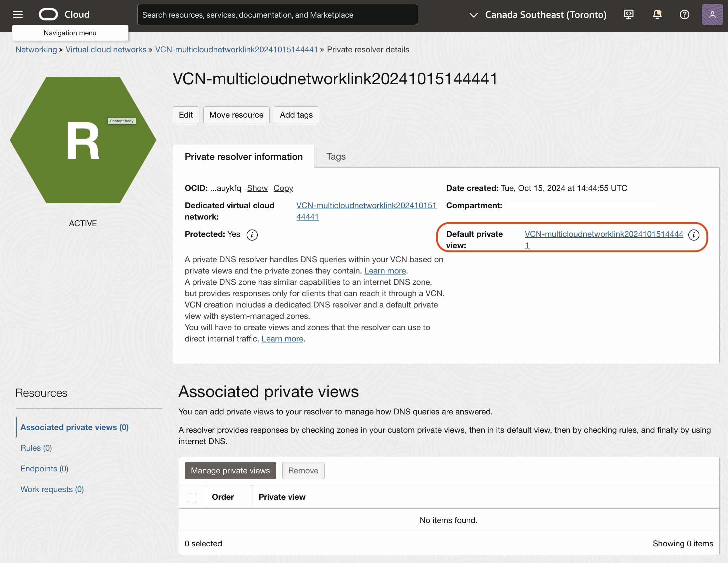Click the Edit button
Screen dimensions: 728x563
tap(186, 115)
